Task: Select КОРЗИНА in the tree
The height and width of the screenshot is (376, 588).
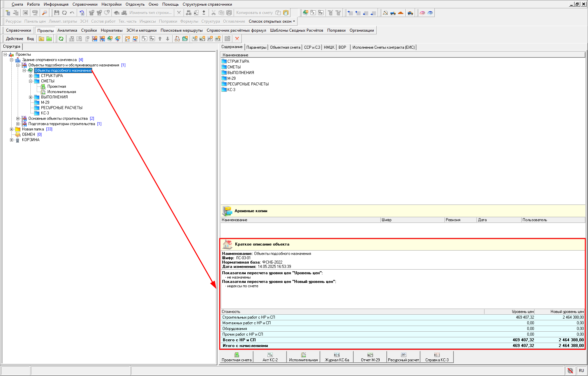Action: [x=31, y=140]
